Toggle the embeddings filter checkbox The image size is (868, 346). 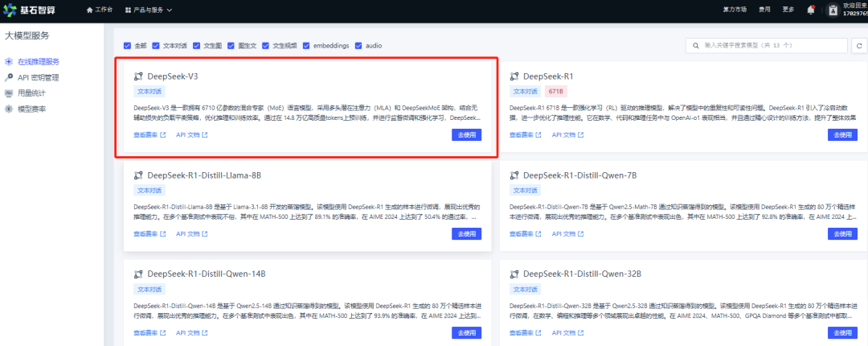click(x=306, y=46)
